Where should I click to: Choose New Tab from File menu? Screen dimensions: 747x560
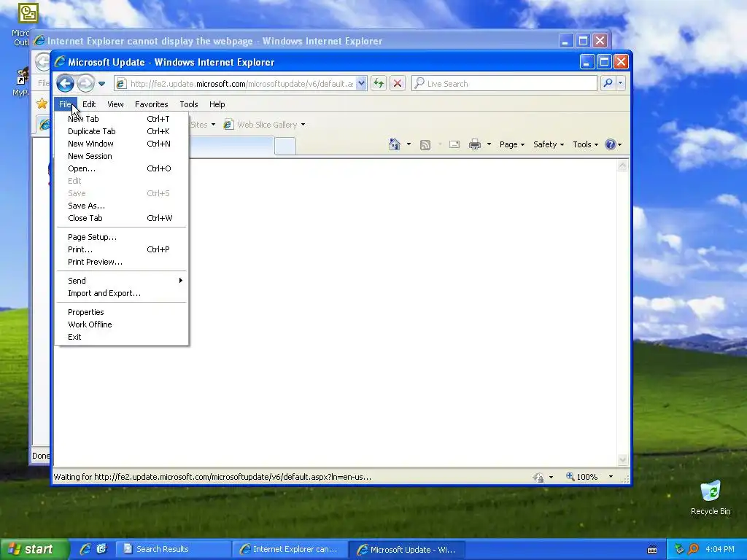pos(121,119)
